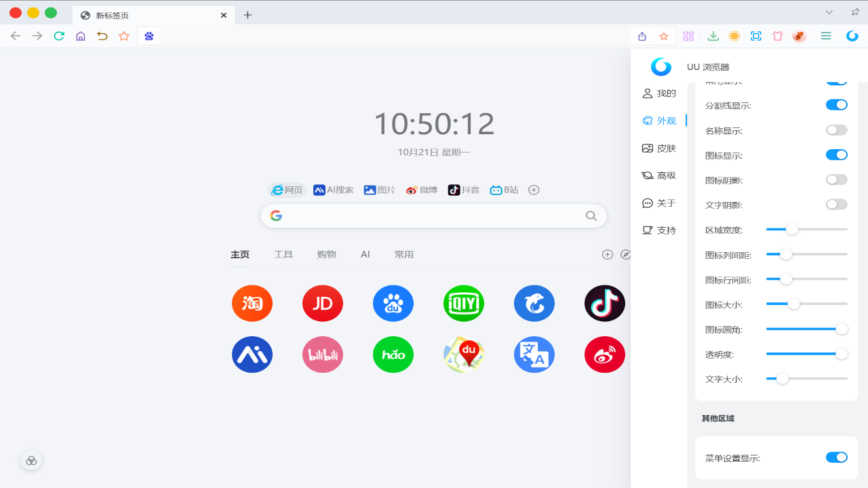
Task: Click the skin/theme shirt icon in toolbar
Action: pos(777,36)
